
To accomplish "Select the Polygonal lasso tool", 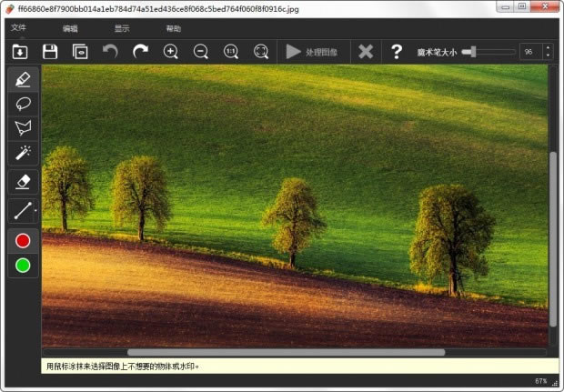I will pos(23,128).
